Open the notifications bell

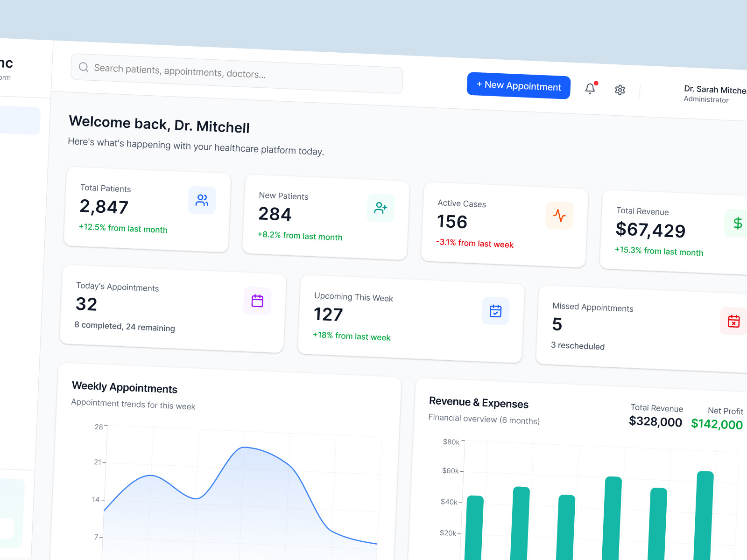click(590, 88)
